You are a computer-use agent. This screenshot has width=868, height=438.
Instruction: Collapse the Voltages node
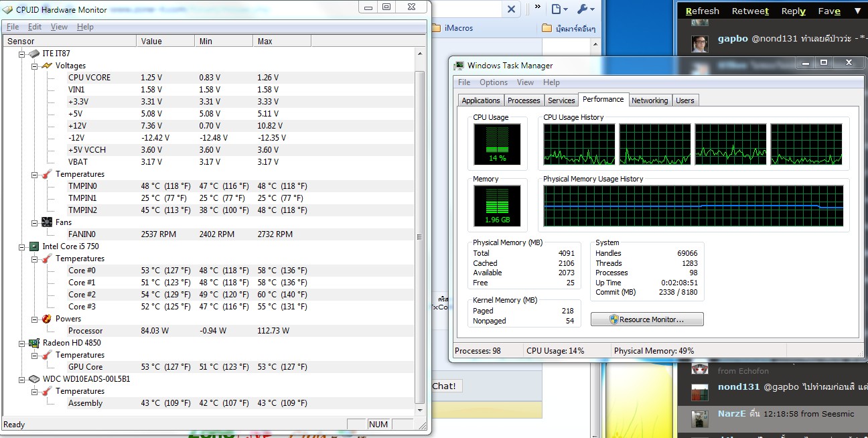click(x=34, y=66)
